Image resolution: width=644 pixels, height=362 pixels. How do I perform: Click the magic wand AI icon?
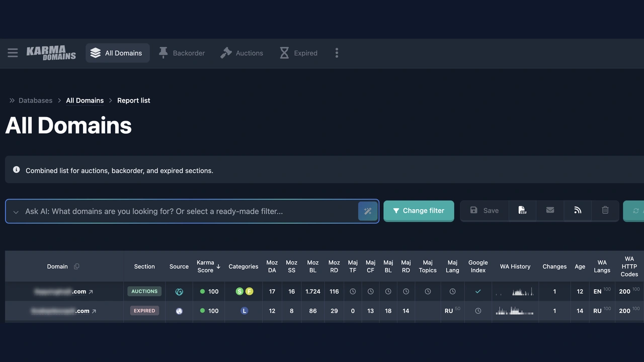pos(368,211)
